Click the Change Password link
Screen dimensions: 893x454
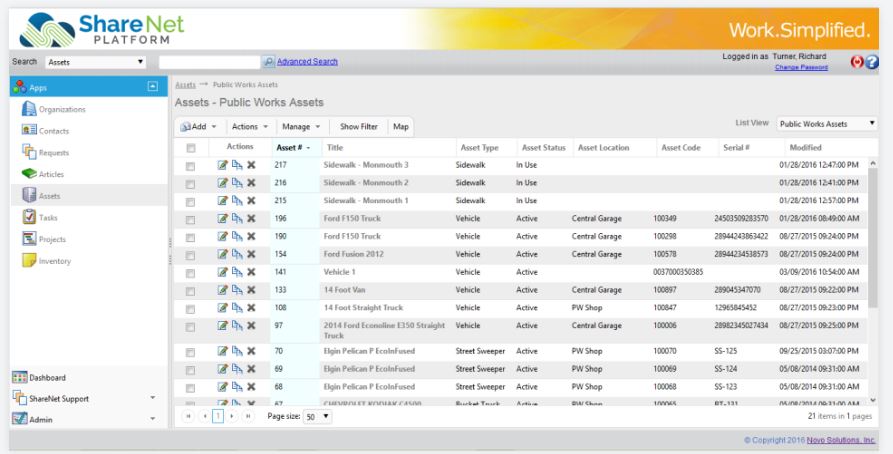[x=801, y=67]
